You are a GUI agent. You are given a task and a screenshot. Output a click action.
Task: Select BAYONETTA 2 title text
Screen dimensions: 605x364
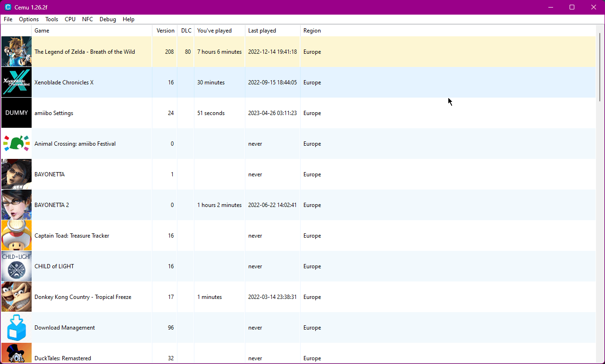coord(51,205)
